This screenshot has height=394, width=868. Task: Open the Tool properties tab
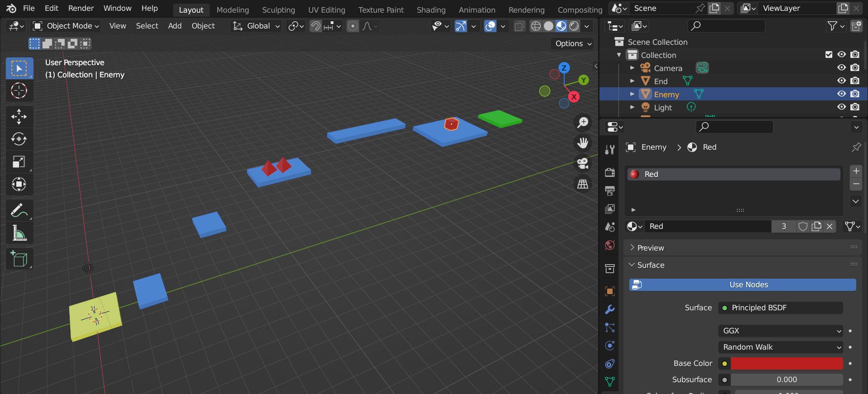pos(610,149)
